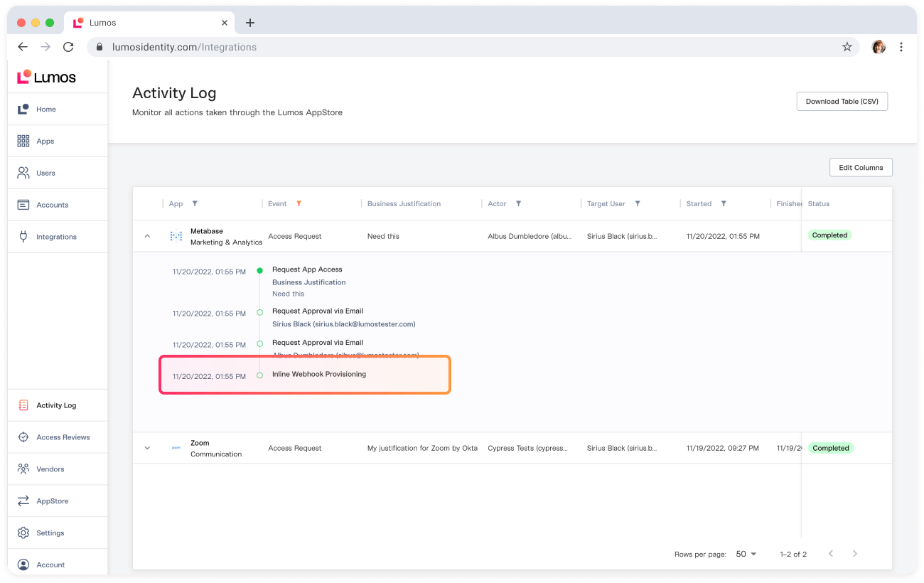Click browser back arrow

(x=23, y=47)
